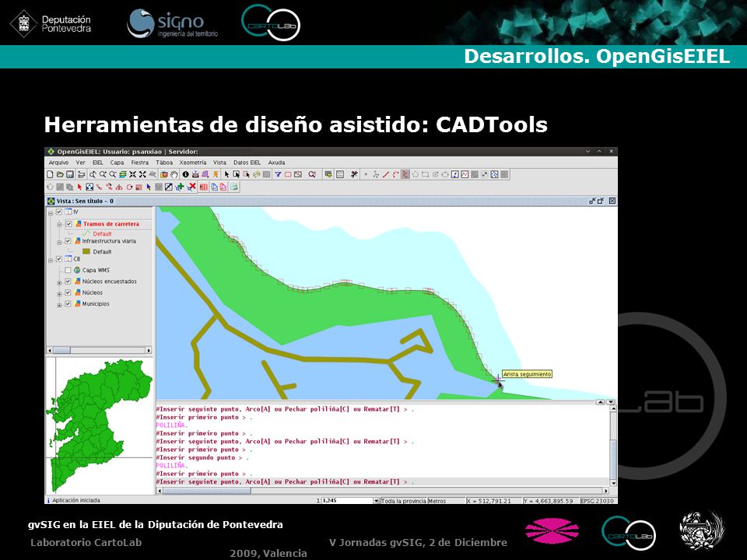Toggle Infraestructura viaria layer visibility

point(68,241)
